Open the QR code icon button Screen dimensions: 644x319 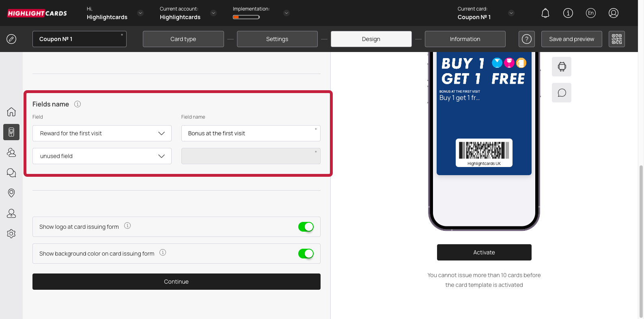click(616, 39)
